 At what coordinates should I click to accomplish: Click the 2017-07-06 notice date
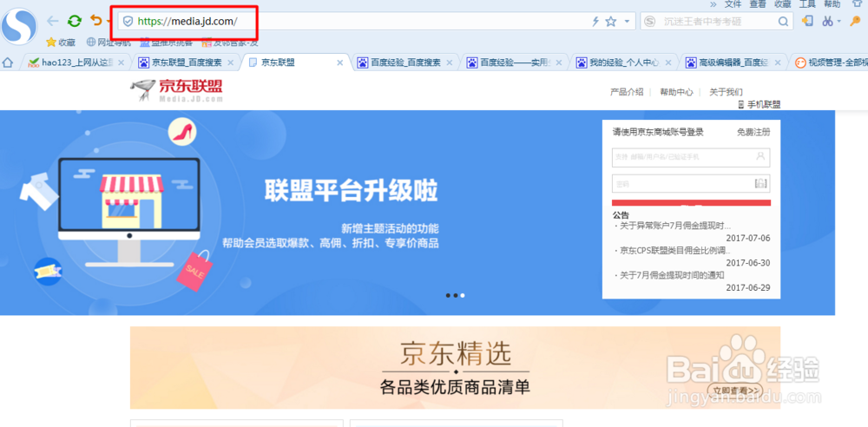[748, 238]
